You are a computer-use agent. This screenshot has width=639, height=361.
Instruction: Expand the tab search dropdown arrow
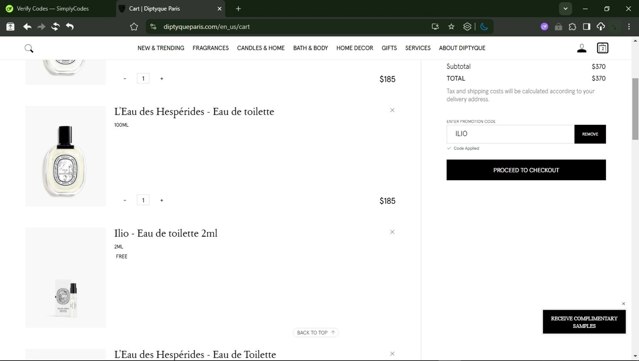(565, 9)
